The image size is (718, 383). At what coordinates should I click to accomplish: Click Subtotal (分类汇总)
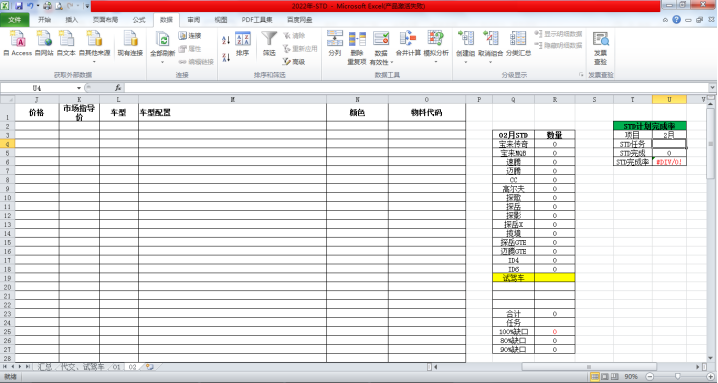coord(518,44)
